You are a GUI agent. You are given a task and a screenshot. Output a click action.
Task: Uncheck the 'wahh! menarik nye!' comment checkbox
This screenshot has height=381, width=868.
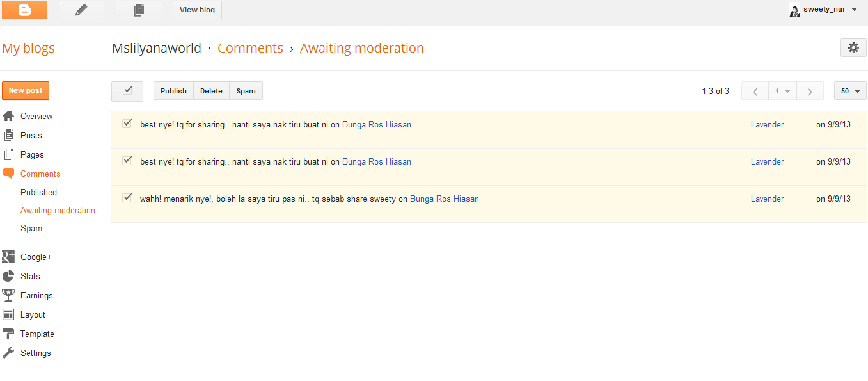point(127,198)
